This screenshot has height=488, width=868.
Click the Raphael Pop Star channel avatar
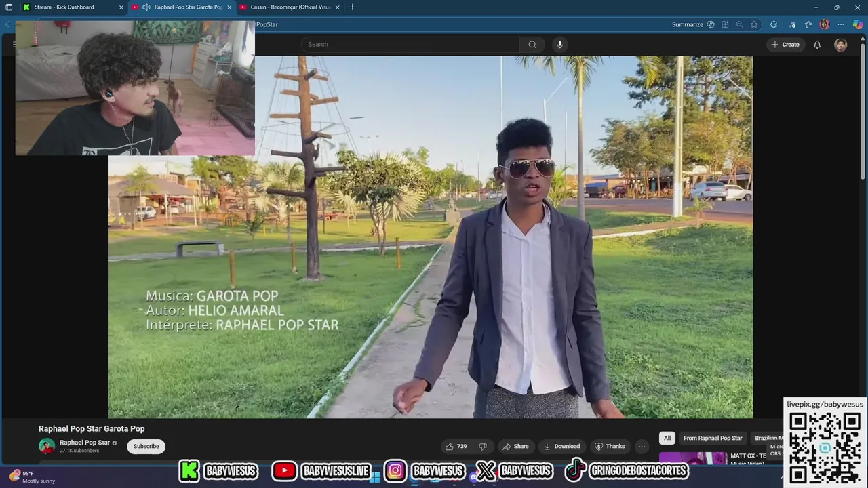coord(47,446)
